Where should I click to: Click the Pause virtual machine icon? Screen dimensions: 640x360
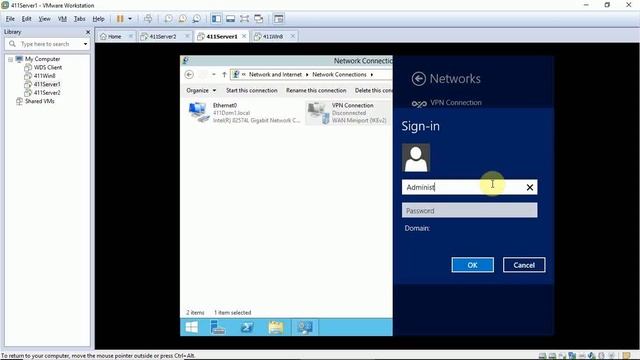pos(120,19)
